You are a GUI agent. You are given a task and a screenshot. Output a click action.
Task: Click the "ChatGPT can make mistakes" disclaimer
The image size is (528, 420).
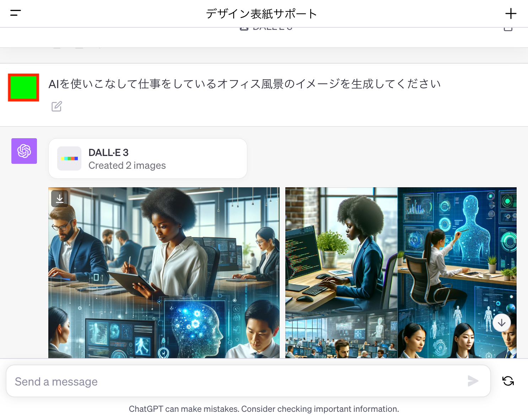point(264,409)
